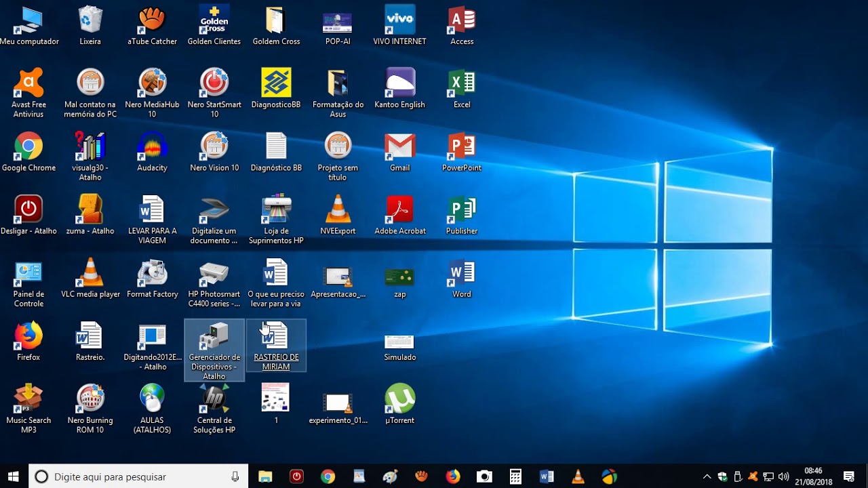Screen dimensions: 868x488
Task: Open Calculator from the taskbar
Action: click(x=515, y=476)
